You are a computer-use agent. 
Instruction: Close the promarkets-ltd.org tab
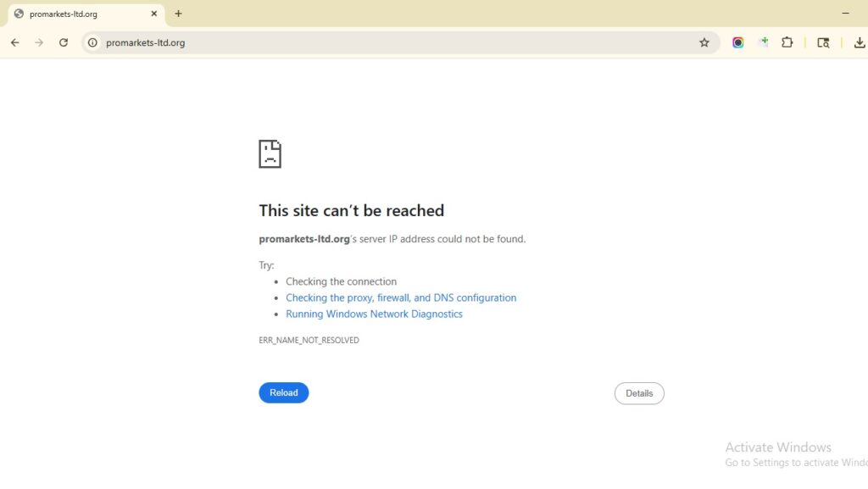(x=153, y=14)
